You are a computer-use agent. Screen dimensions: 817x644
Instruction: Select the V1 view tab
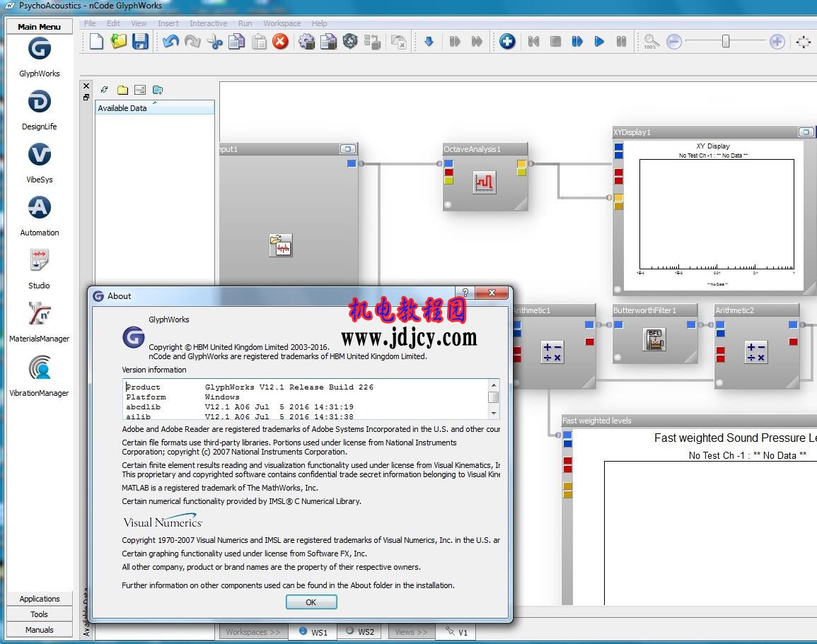(457, 632)
